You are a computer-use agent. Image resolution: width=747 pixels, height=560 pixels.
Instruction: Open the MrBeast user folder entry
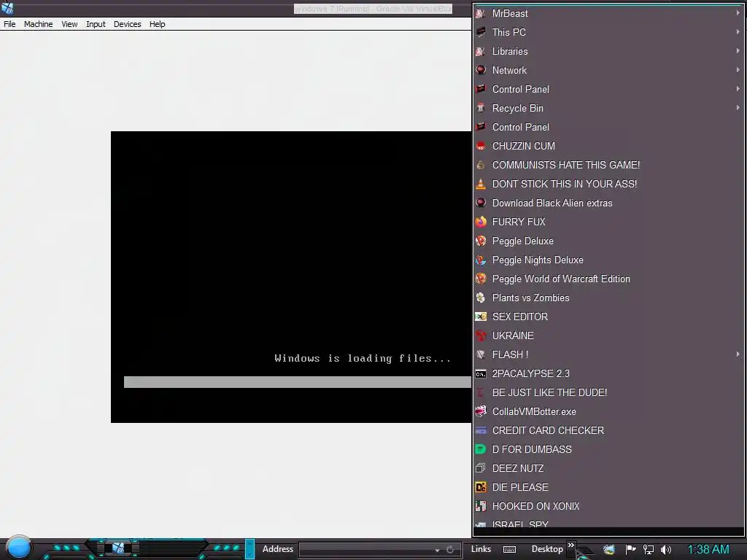tap(608, 13)
